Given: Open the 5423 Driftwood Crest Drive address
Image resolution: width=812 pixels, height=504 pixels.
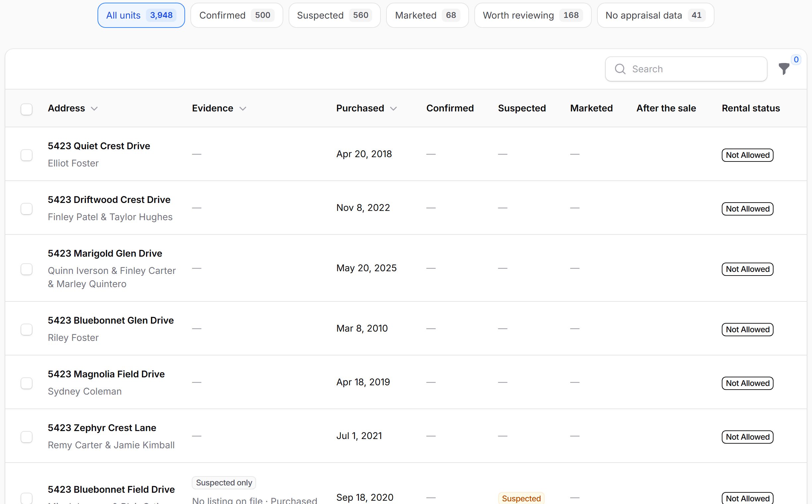Looking at the screenshot, I should click(109, 200).
